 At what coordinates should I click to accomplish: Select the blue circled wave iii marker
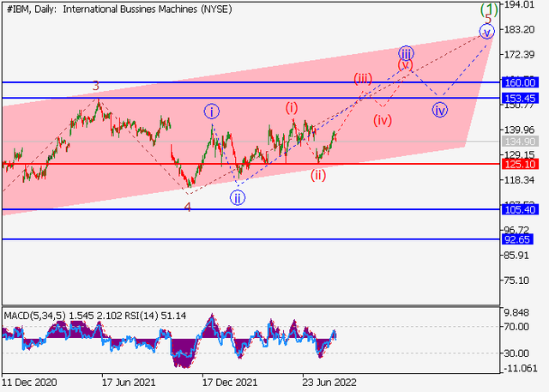[407, 51]
